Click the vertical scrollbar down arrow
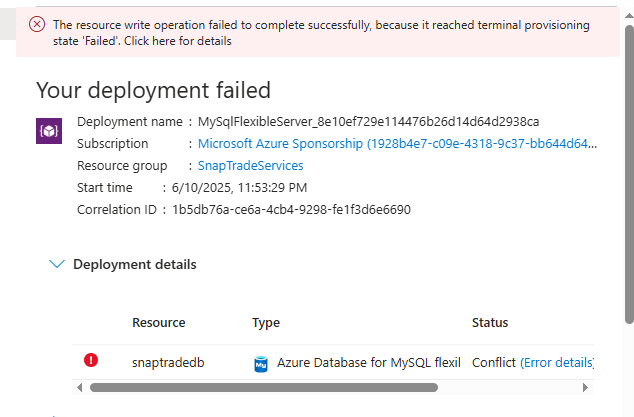Viewport: 634px width, 417px height. point(628,408)
